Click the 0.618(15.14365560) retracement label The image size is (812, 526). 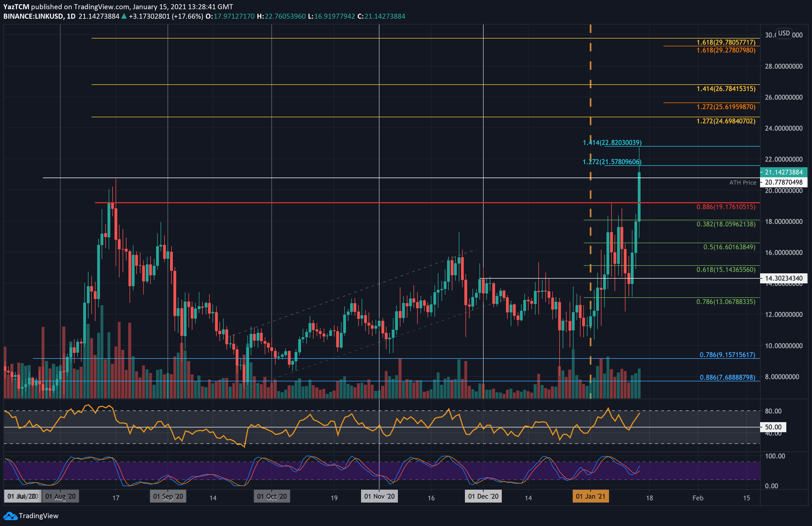726,270
